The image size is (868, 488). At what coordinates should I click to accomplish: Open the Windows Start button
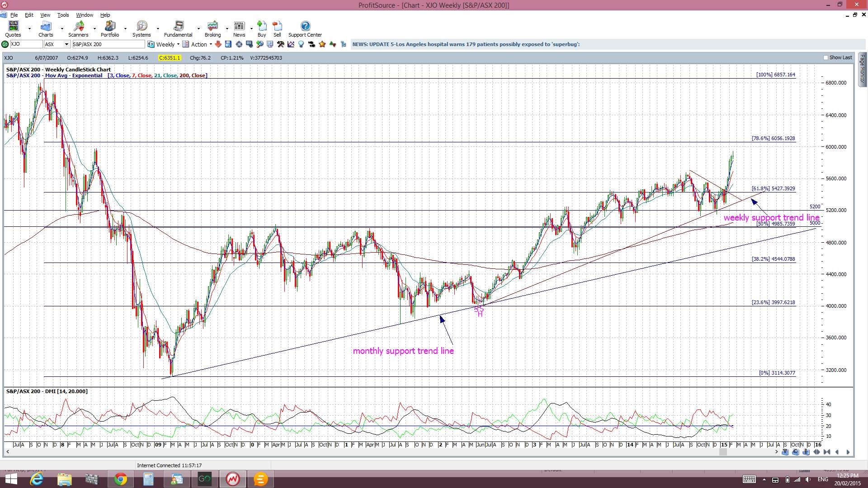click(11, 479)
